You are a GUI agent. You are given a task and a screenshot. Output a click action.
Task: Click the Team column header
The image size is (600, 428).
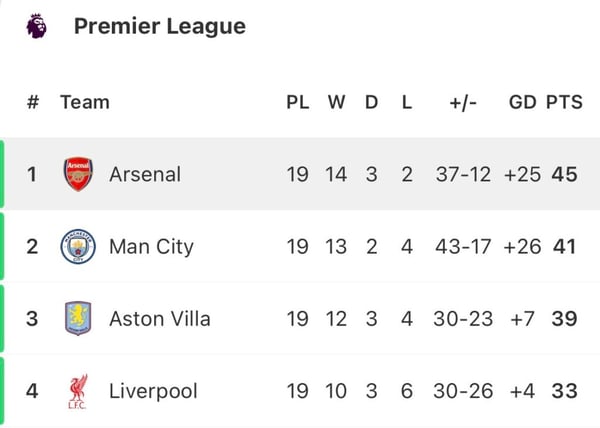85,102
